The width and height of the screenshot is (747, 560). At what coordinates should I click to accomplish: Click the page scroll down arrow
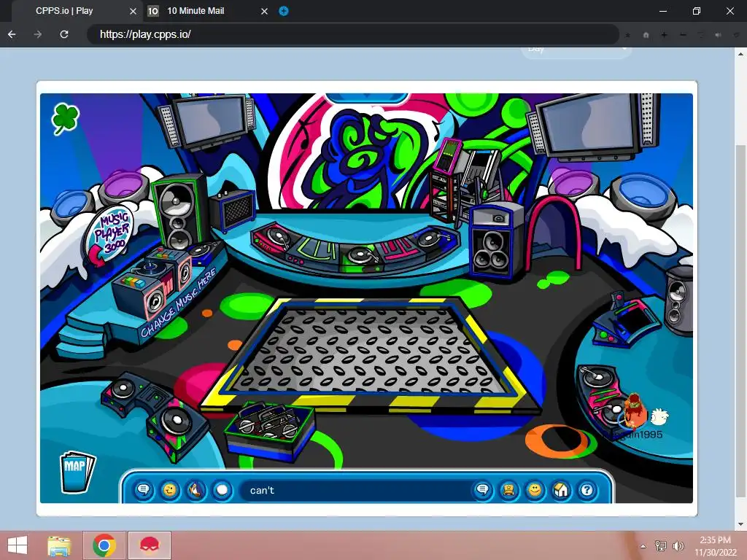[741, 524]
